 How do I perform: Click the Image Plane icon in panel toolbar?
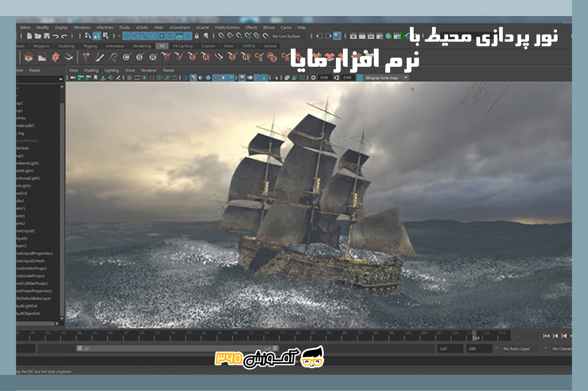pyautogui.click(x=103, y=78)
